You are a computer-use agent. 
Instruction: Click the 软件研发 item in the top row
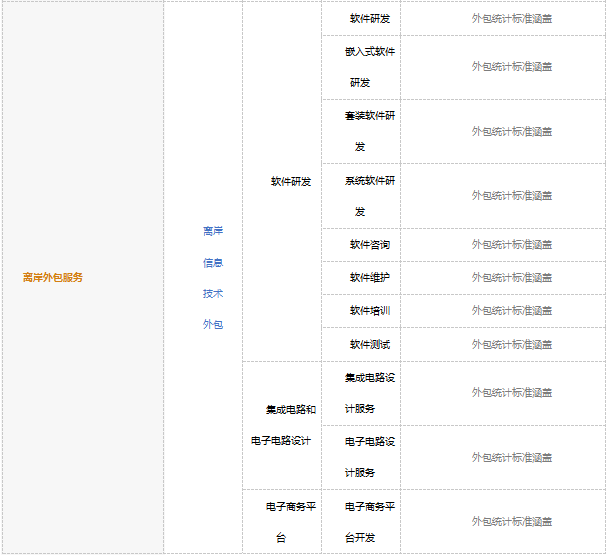[x=370, y=18]
